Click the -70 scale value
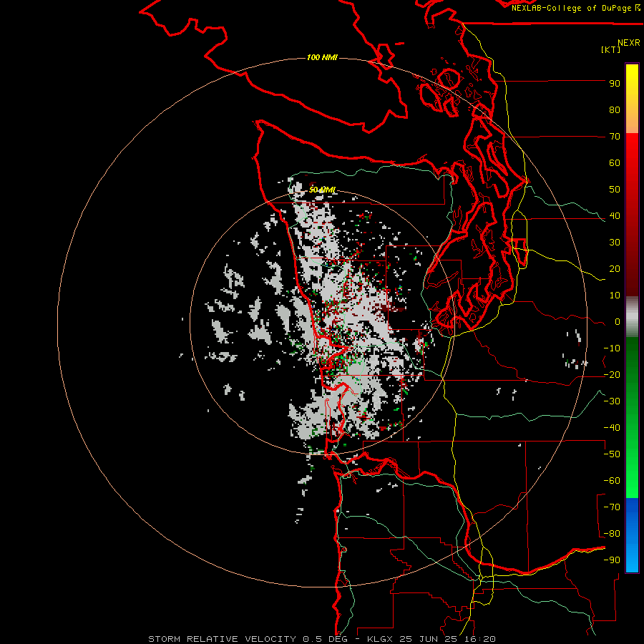Image resolution: width=644 pixels, height=644 pixels. tap(612, 507)
